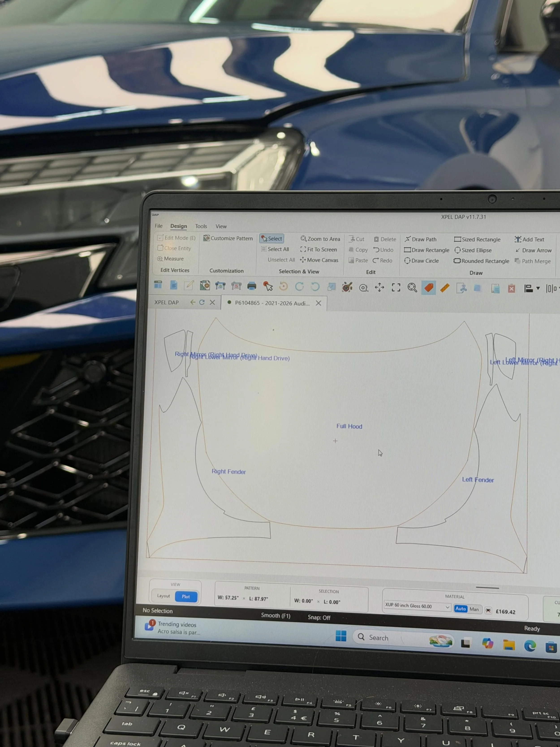Switch view to Layout mode

(163, 596)
